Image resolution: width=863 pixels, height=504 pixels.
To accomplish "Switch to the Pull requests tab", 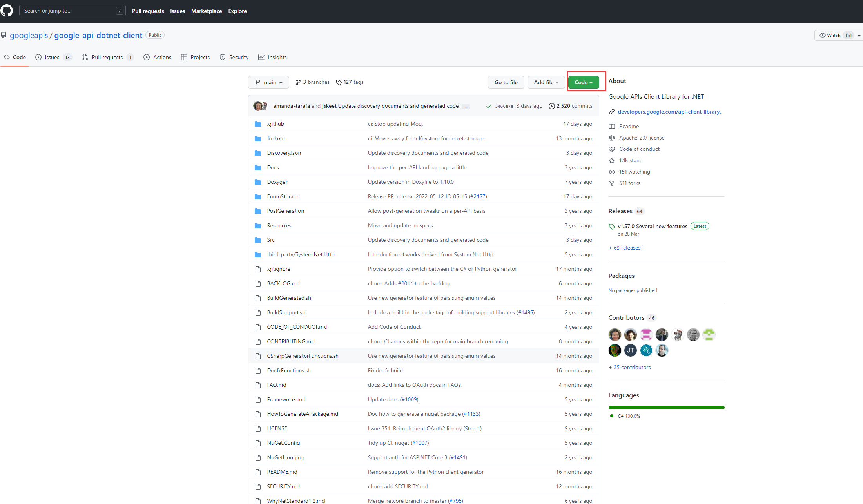I will click(108, 57).
